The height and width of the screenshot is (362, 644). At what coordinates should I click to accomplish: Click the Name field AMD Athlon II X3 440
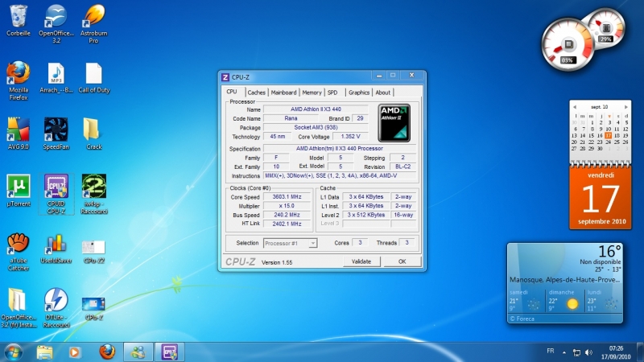(x=316, y=109)
